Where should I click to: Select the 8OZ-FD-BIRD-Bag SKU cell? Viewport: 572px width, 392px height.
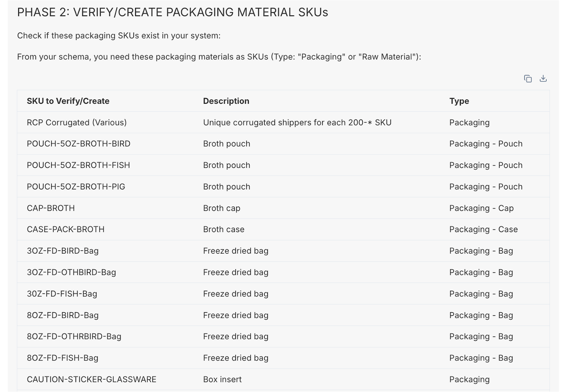pos(63,315)
